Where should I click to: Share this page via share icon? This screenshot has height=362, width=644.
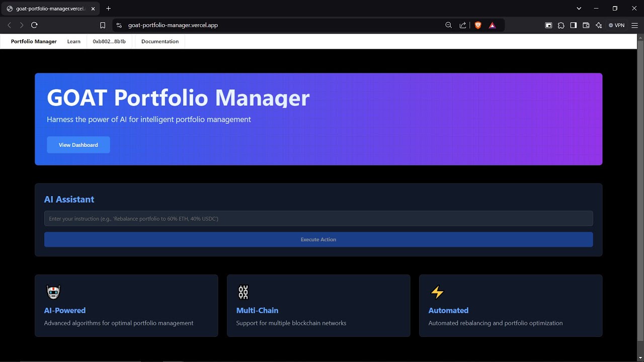point(463,25)
